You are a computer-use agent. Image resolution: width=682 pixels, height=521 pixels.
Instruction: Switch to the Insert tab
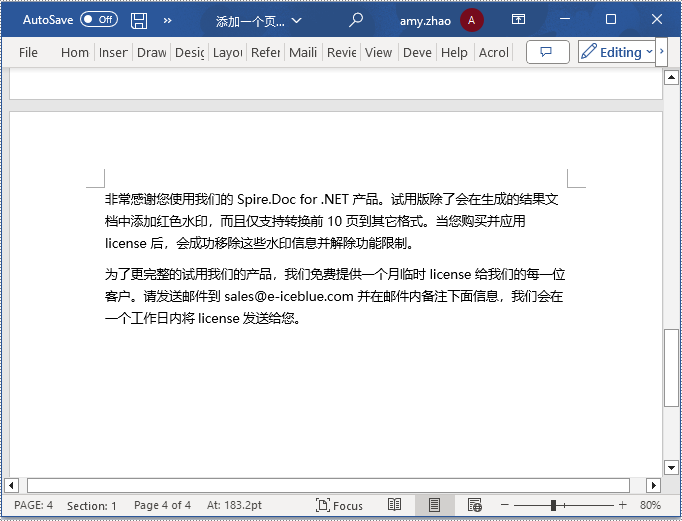113,53
